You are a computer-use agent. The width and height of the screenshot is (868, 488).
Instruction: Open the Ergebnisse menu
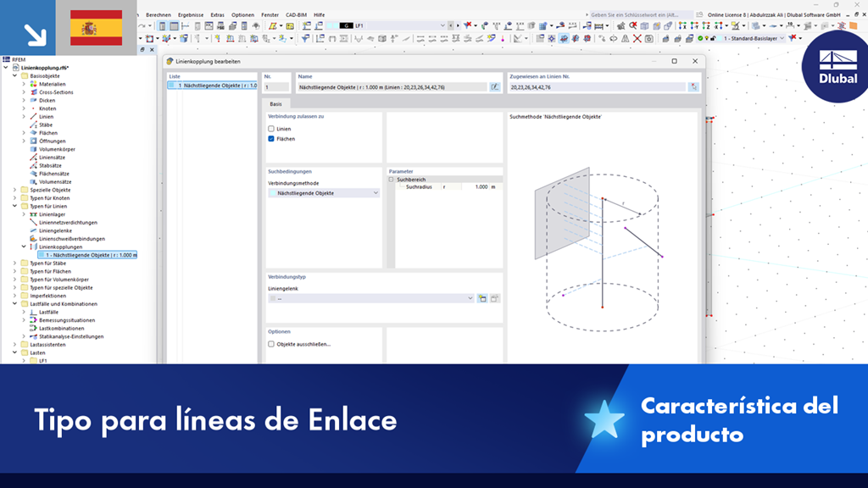tap(191, 15)
